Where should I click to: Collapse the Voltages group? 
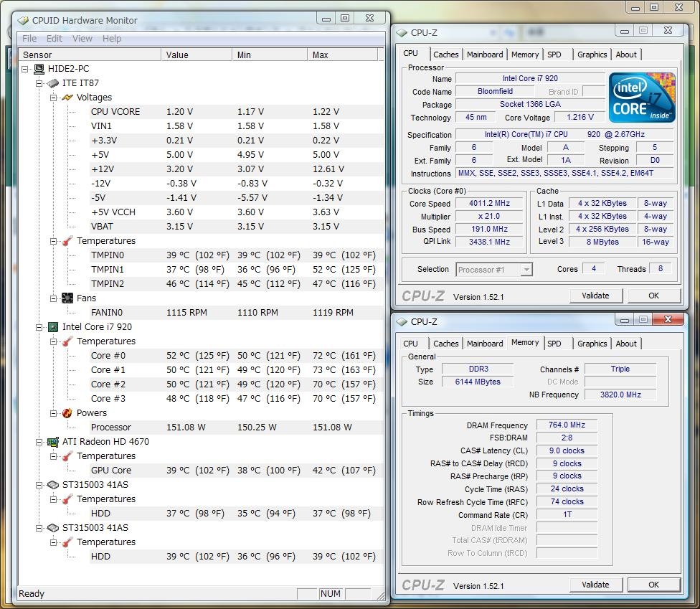tap(54, 98)
